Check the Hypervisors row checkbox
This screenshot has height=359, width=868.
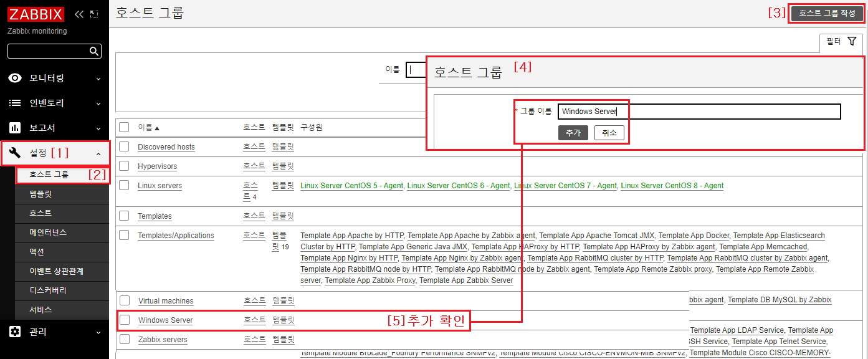124,166
